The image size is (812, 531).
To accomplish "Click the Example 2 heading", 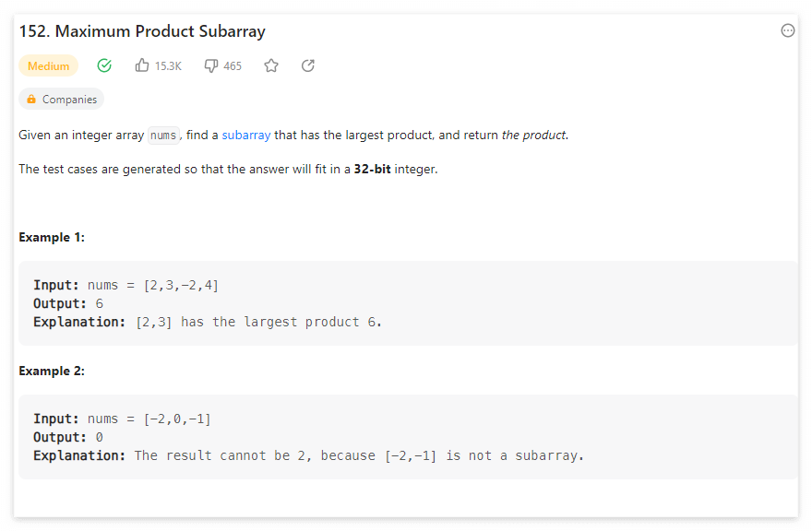I will click(x=52, y=372).
